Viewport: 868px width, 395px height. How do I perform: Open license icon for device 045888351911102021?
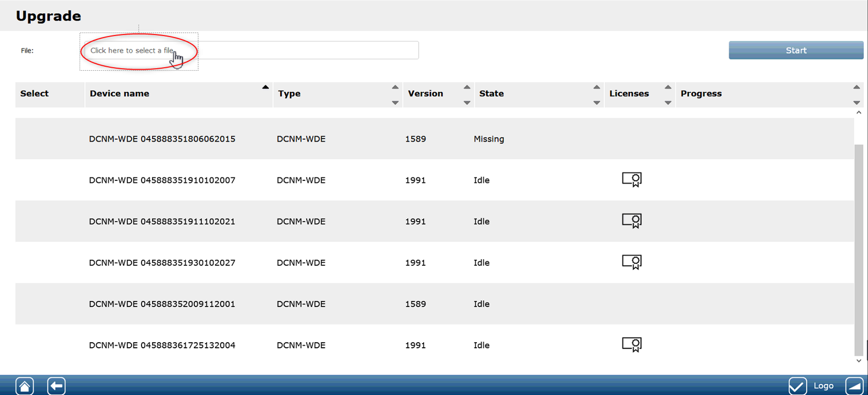tap(631, 221)
